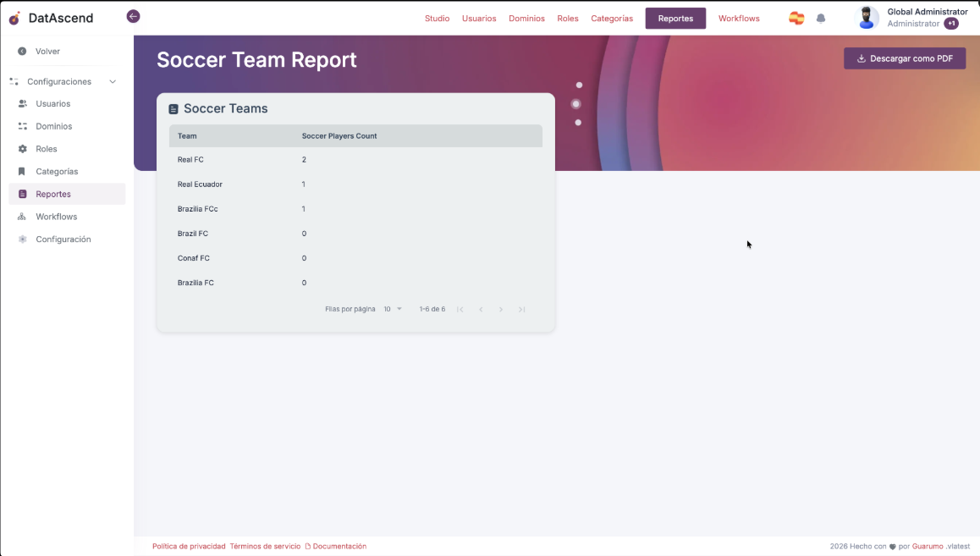Select Configuración in the sidebar

(67, 239)
